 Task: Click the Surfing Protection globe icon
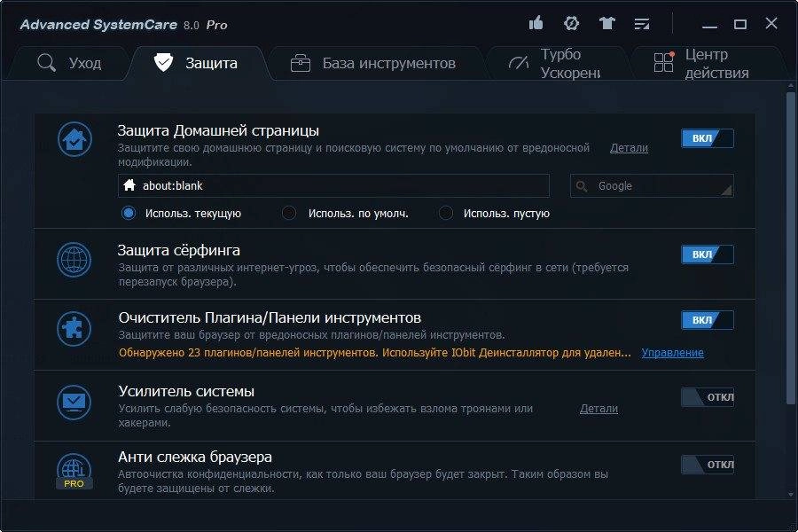(x=74, y=260)
